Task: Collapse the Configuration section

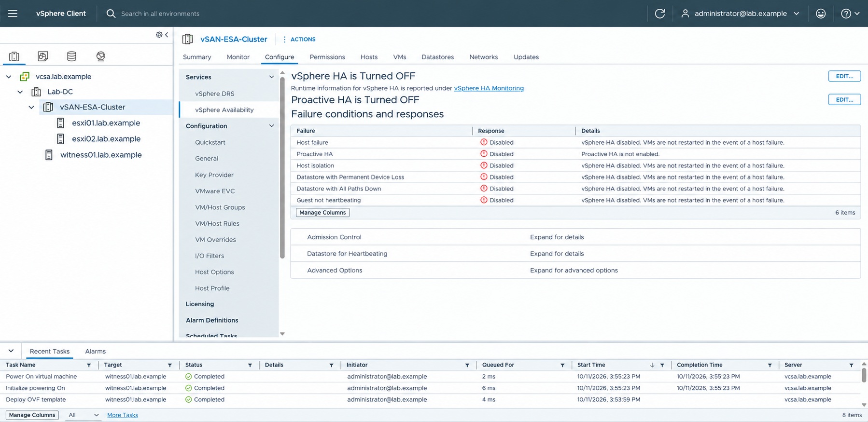Action: pos(271,126)
